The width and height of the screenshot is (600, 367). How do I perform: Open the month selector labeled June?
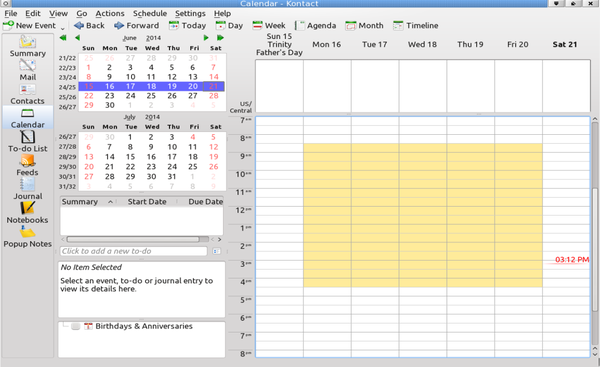click(x=130, y=38)
